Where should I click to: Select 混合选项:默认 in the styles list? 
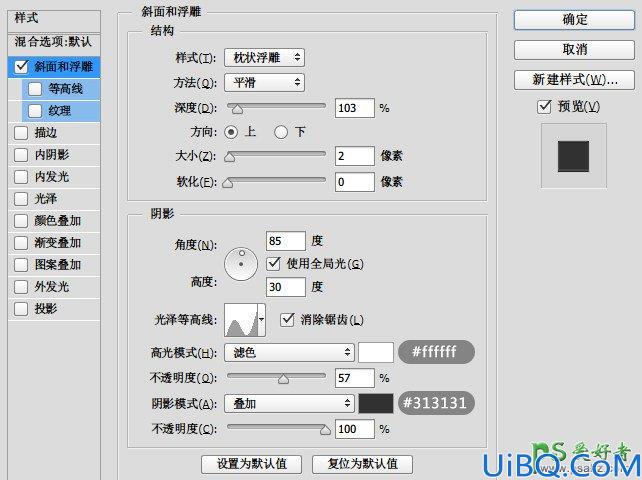(x=54, y=42)
